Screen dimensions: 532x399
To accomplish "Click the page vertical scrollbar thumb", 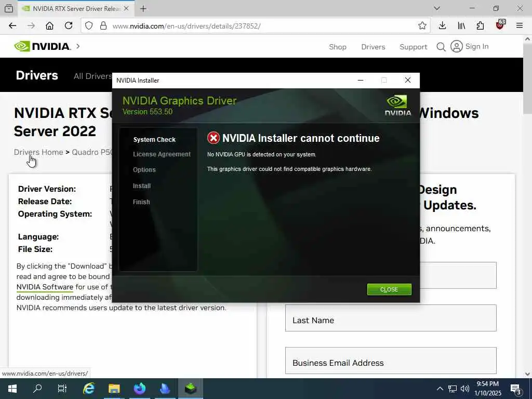I will point(527,79).
